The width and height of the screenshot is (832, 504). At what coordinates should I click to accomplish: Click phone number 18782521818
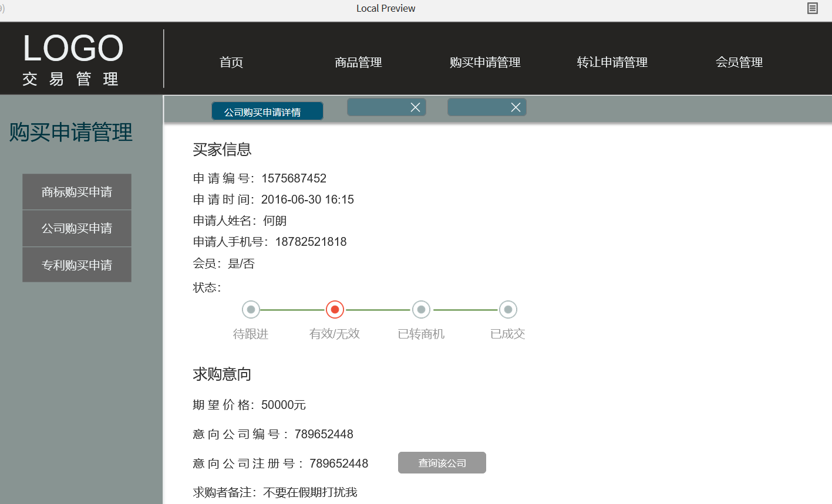point(311,242)
